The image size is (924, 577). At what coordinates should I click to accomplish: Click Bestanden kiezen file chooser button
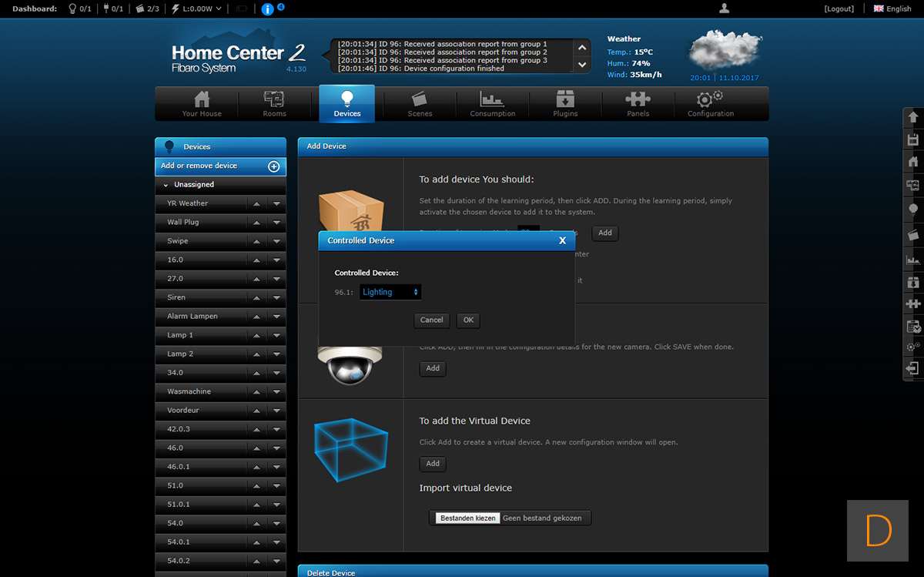click(468, 518)
